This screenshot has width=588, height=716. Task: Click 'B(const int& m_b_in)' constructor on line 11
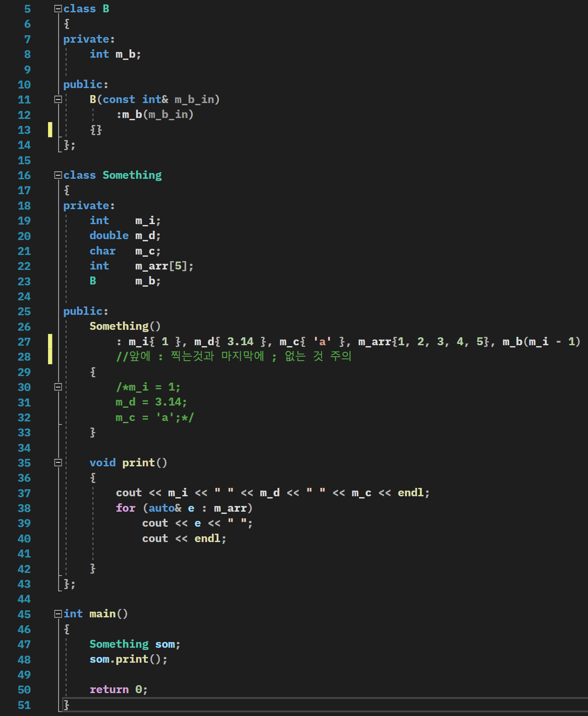[x=155, y=100]
